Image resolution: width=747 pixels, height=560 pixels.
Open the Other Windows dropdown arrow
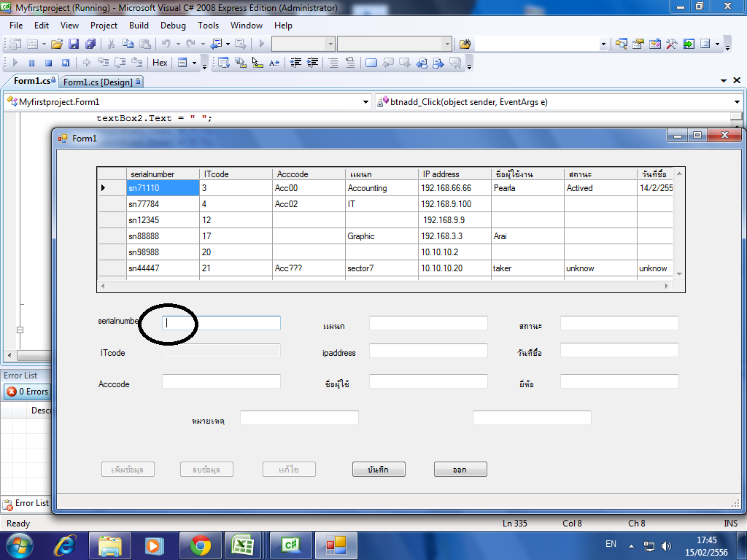tap(717, 44)
